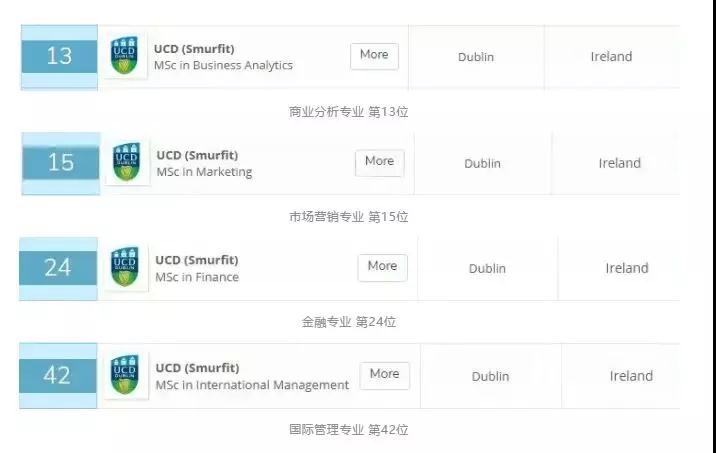This screenshot has width=716, height=453.
Task: Click Ireland in the Marketing row
Action: (x=620, y=163)
